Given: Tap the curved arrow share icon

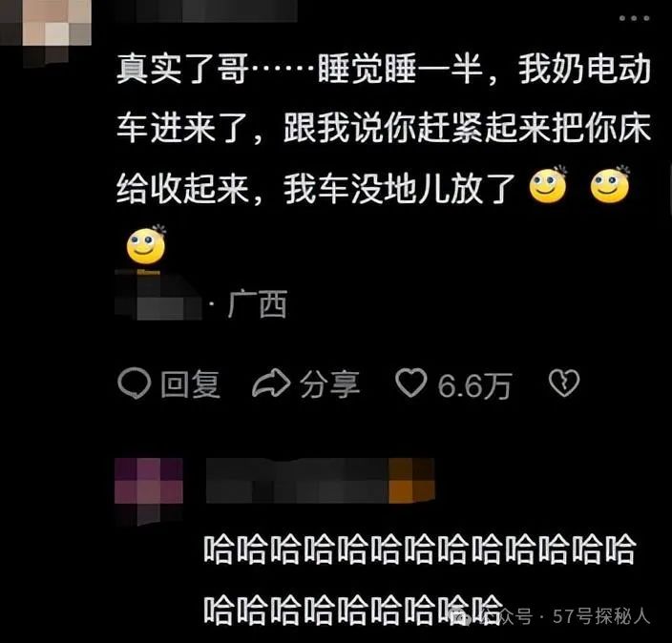Looking at the screenshot, I should coord(271,383).
